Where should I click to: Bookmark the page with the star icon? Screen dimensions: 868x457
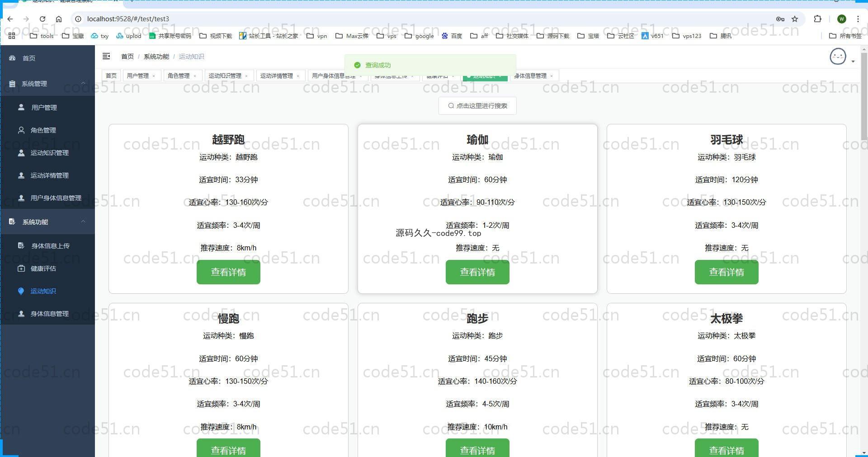point(795,19)
